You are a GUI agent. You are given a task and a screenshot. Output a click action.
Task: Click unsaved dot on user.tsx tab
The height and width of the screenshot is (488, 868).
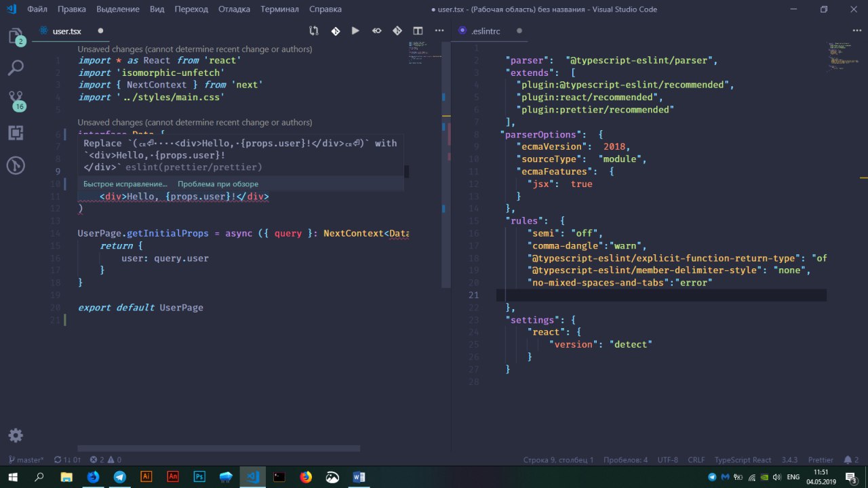point(100,30)
